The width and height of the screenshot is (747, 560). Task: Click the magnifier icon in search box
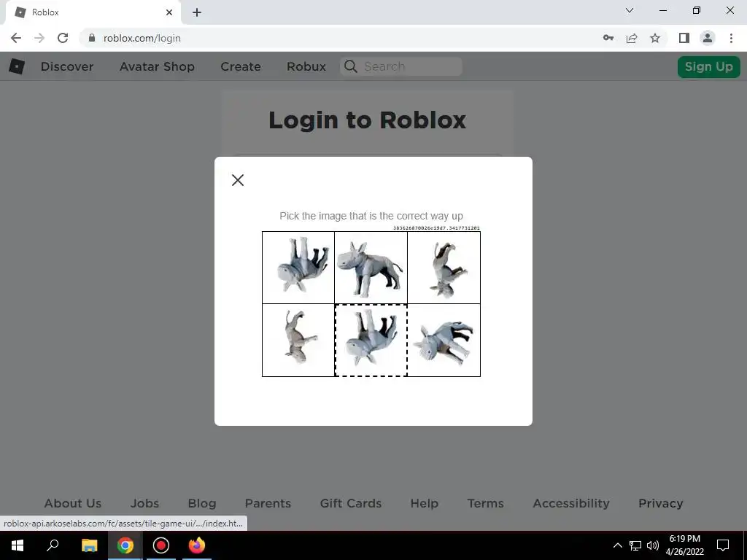(351, 66)
